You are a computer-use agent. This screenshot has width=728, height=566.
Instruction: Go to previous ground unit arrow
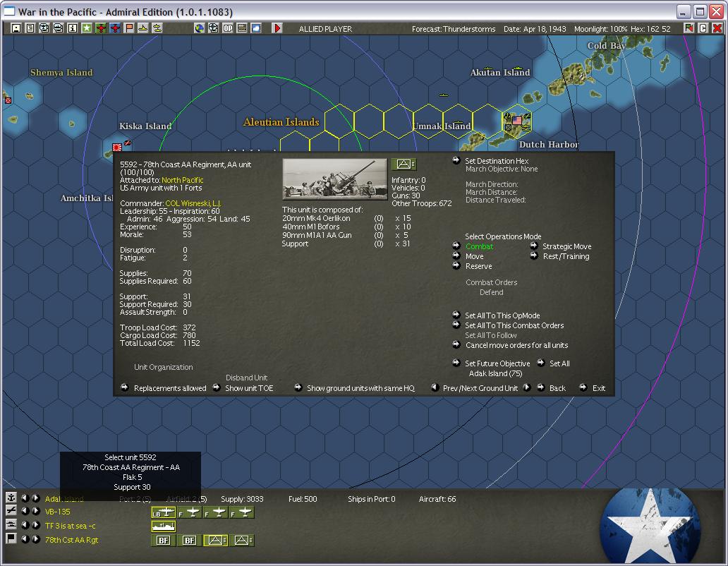435,387
